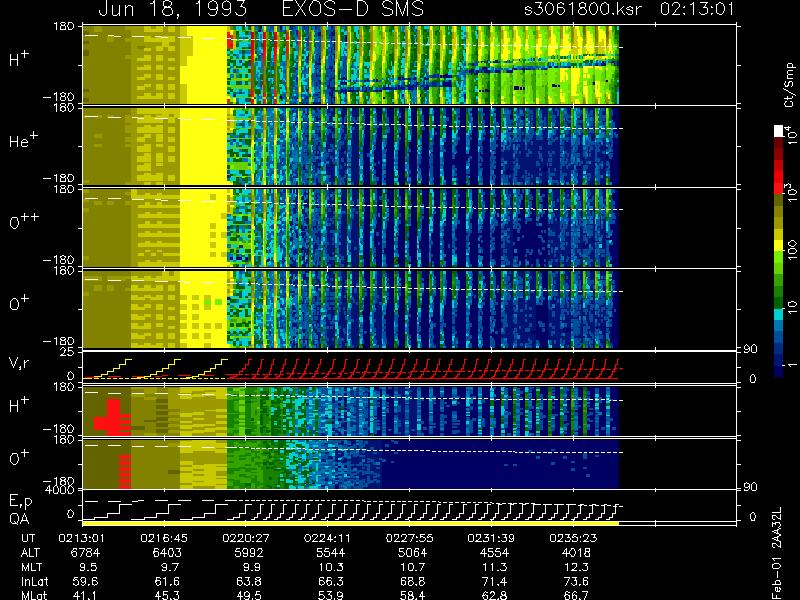Click MLT value '9.5'
This screenshot has width=800, height=600.
[x=88, y=567]
